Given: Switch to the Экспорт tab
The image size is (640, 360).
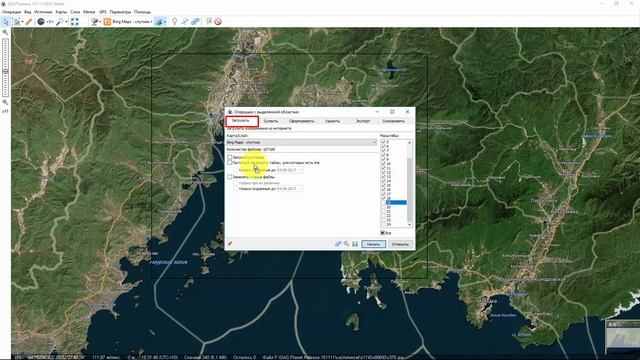Looking at the screenshot, I should [362, 121].
